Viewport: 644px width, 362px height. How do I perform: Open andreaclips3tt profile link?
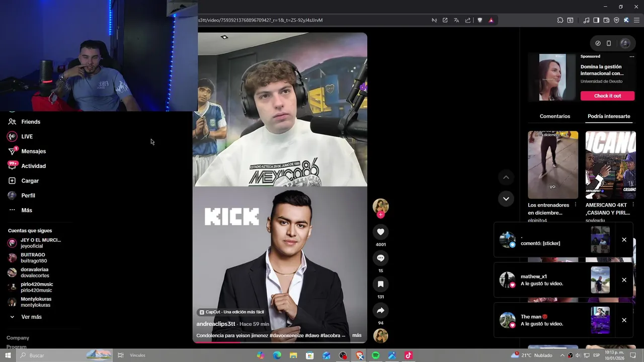pyautogui.click(x=216, y=324)
